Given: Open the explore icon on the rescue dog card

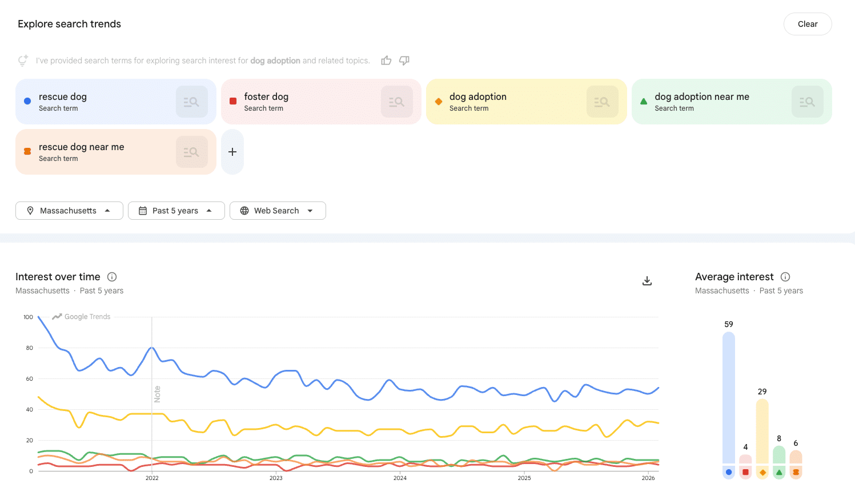Looking at the screenshot, I should 192,101.
